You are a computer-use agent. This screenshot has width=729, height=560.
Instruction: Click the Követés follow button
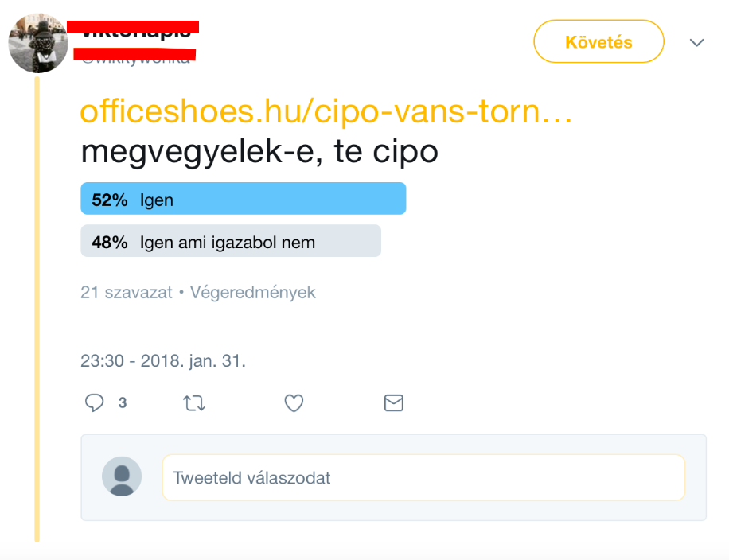point(598,41)
